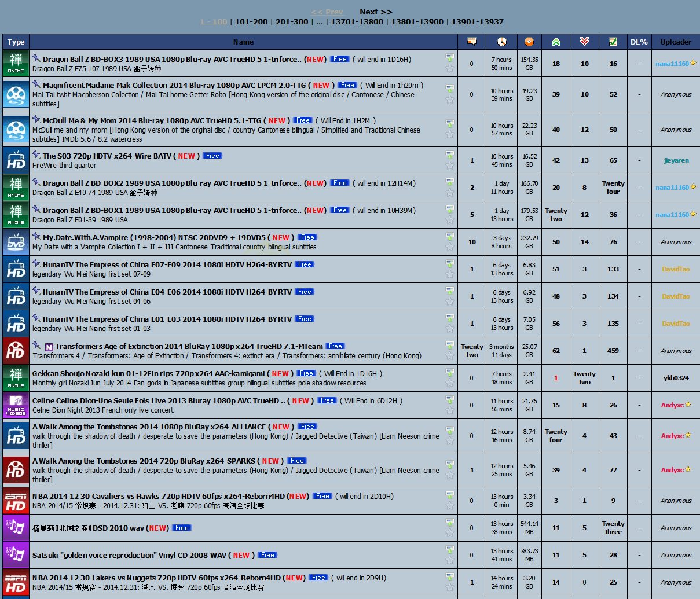Open page 101-200 of results
Image resolution: width=700 pixels, height=599 pixels.
click(x=251, y=21)
